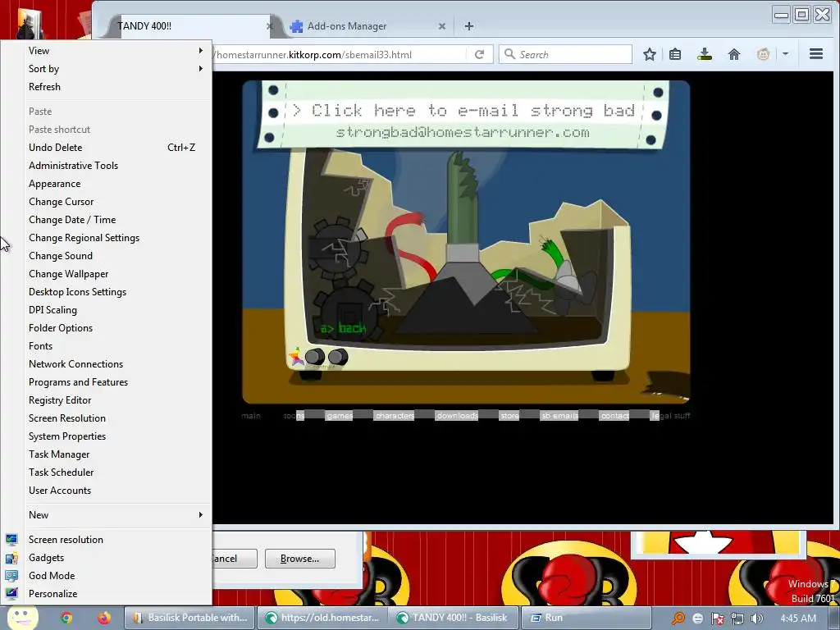
Task: Launch Firefox from the taskbar
Action: 103,618
